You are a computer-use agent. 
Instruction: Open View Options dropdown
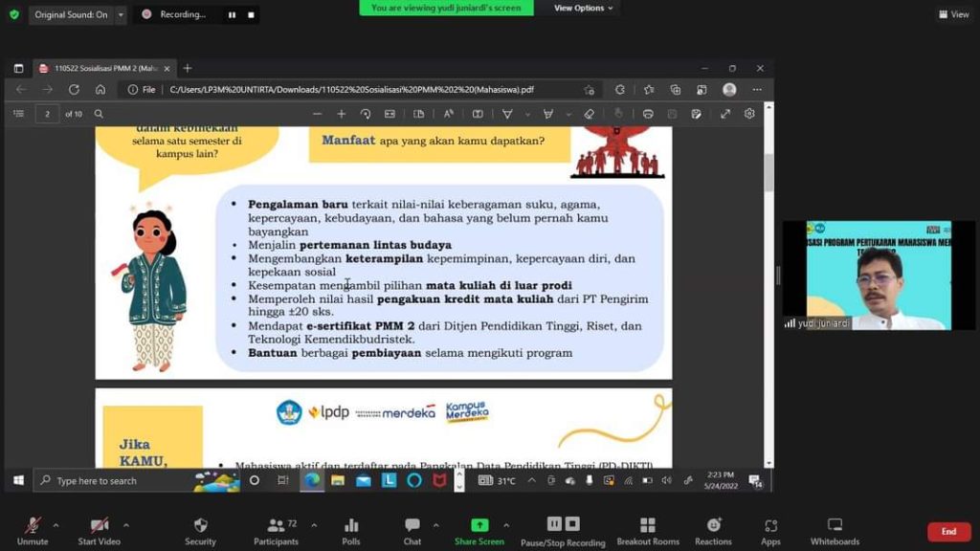(x=583, y=8)
